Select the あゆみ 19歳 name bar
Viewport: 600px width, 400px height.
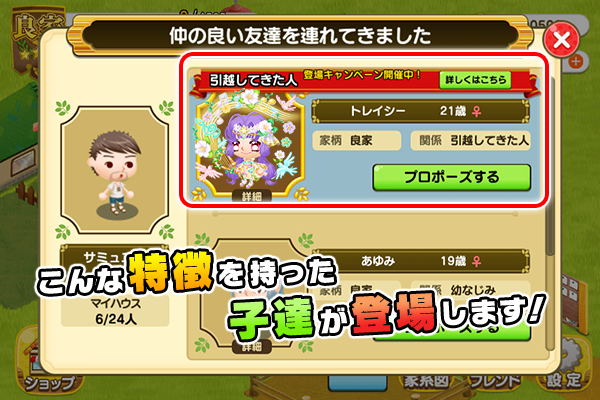pos(421,261)
